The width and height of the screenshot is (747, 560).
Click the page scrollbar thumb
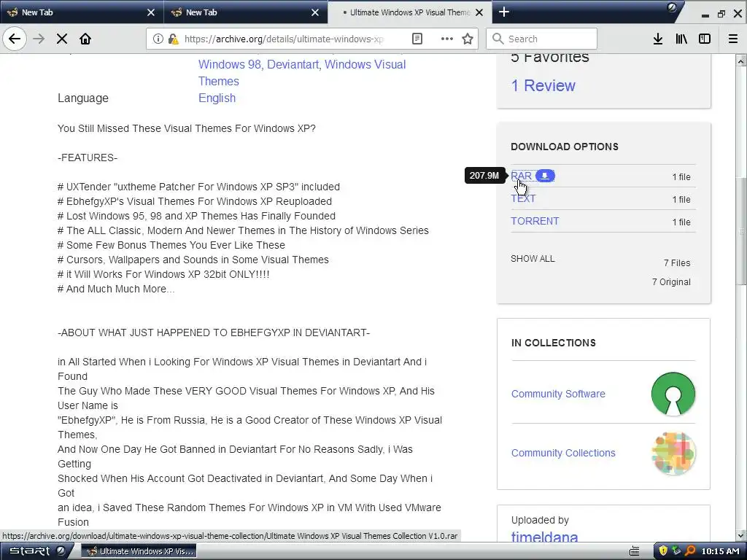[x=741, y=231]
